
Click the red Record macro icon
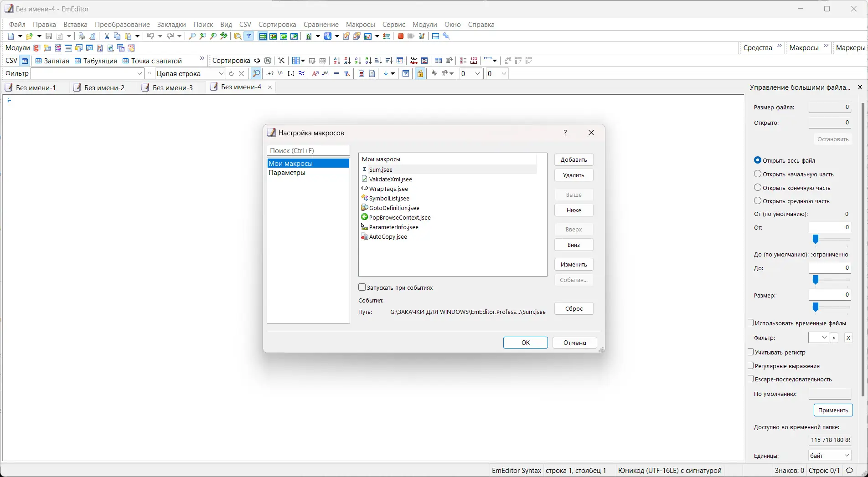(401, 36)
